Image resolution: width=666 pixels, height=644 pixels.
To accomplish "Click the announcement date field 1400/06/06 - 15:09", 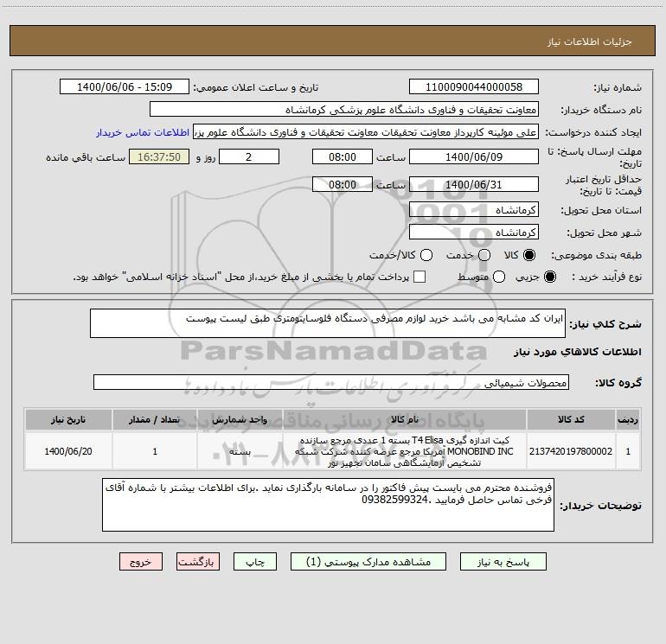I will [x=125, y=86].
